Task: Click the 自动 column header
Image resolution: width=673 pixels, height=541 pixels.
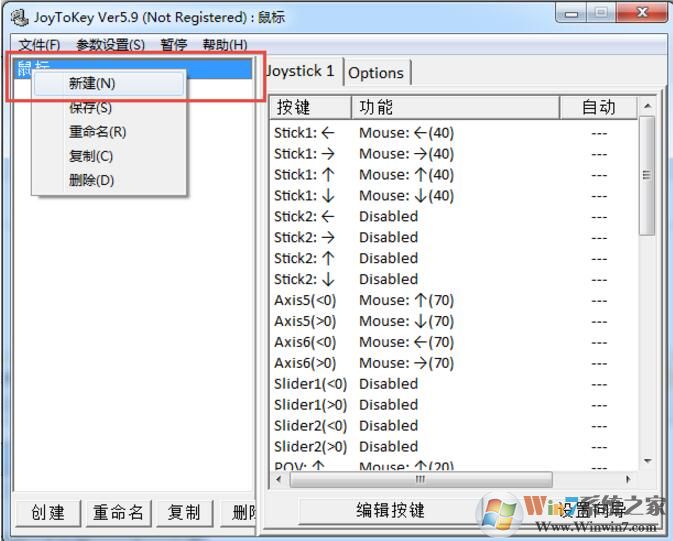Action: tap(598, 107)
